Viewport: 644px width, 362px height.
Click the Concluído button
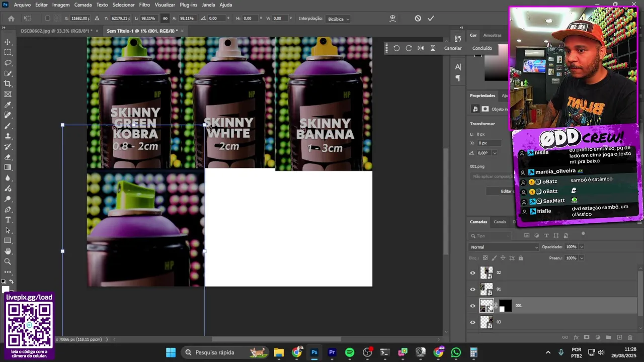(x=482, y=48)
